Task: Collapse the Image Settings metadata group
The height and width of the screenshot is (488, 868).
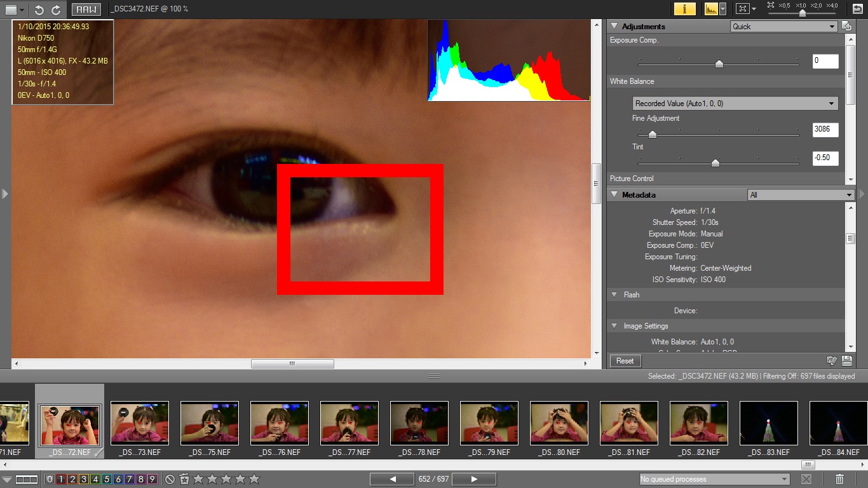Action: (614, 326)
